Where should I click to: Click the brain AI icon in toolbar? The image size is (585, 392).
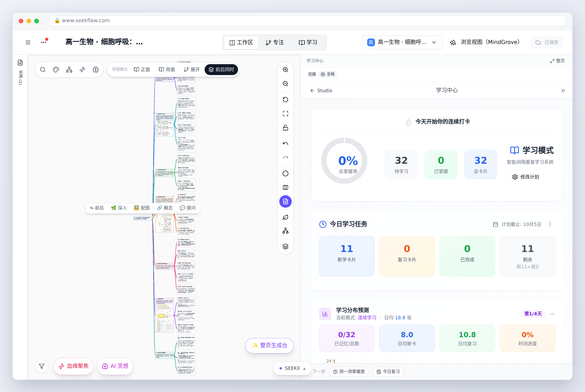[x=96, y=70]
